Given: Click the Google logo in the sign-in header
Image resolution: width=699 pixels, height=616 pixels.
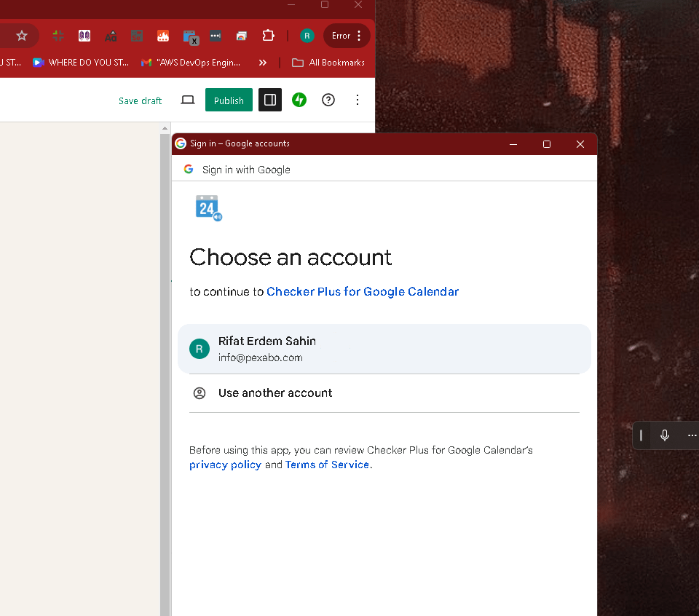Looking at the screenshot, I should coord(189,170).
